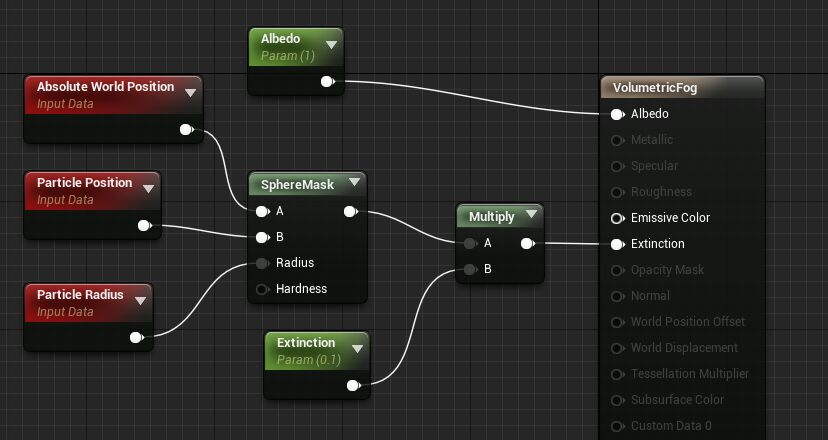Click VolumetricFog Extinction input pin
Image resolution: width=828 pixels, height=440 pixels.
tap(617, 245)
